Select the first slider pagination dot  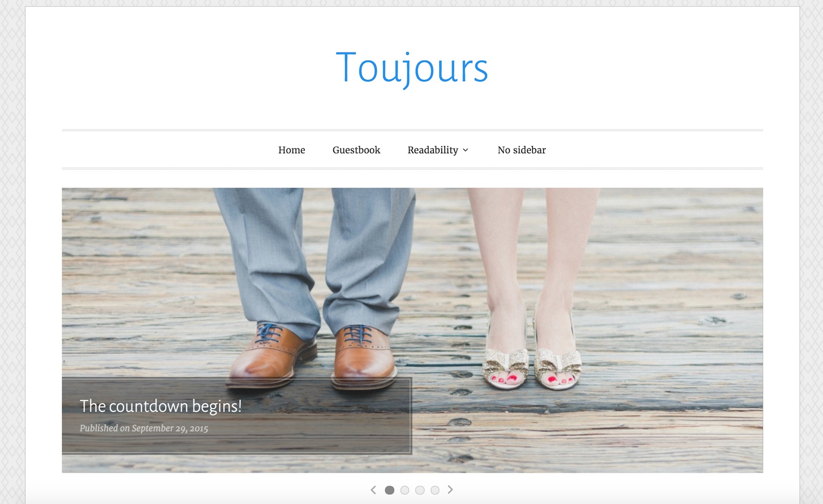pyautogui.click(x=389, y=490)
